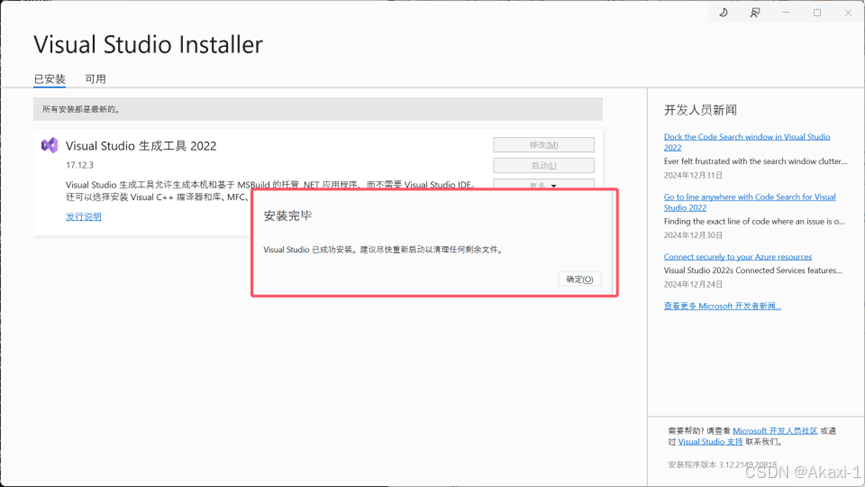Switch to the 已安装 tab
The width and height of the screenshot is (865, 487).
click(50, 79)
